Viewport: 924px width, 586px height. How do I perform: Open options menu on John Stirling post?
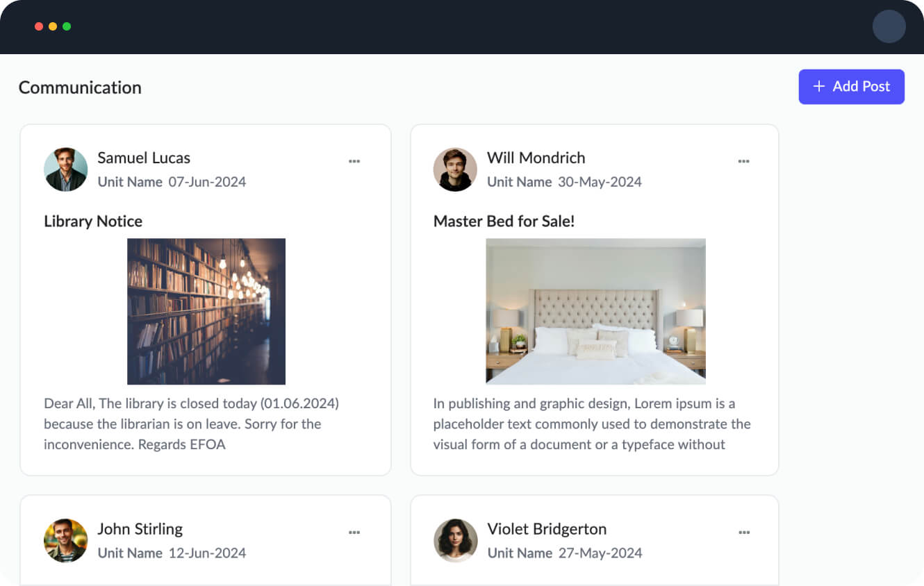coord(354,533)
